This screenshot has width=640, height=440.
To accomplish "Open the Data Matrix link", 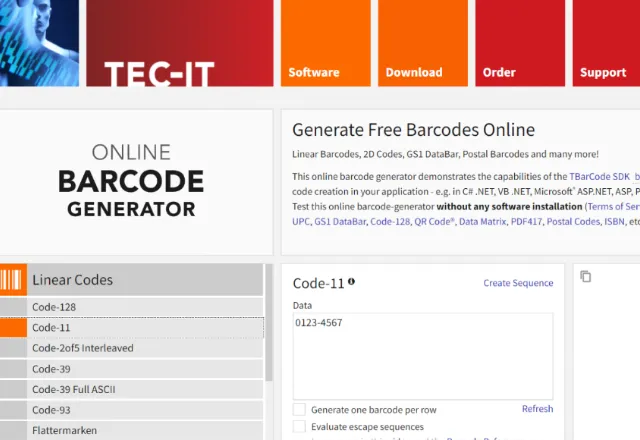I will pos(482,221).
